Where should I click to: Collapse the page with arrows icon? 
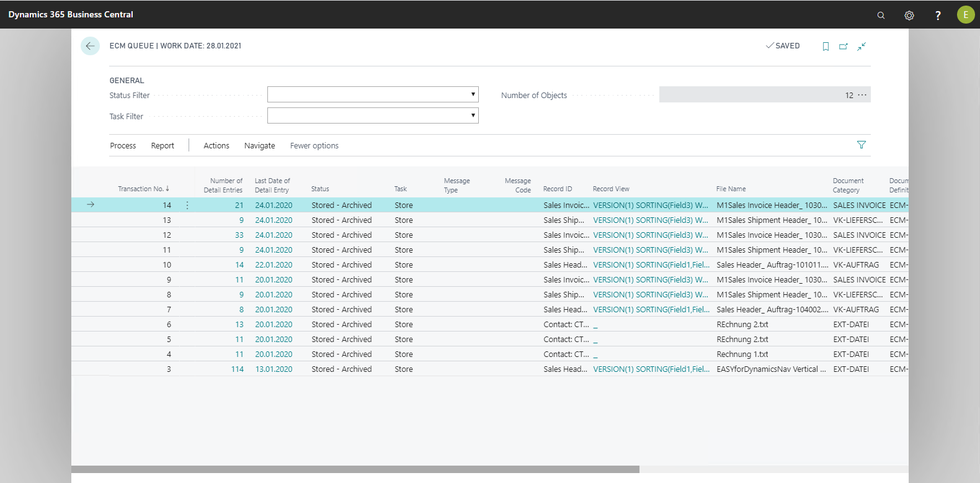[862, 47]
